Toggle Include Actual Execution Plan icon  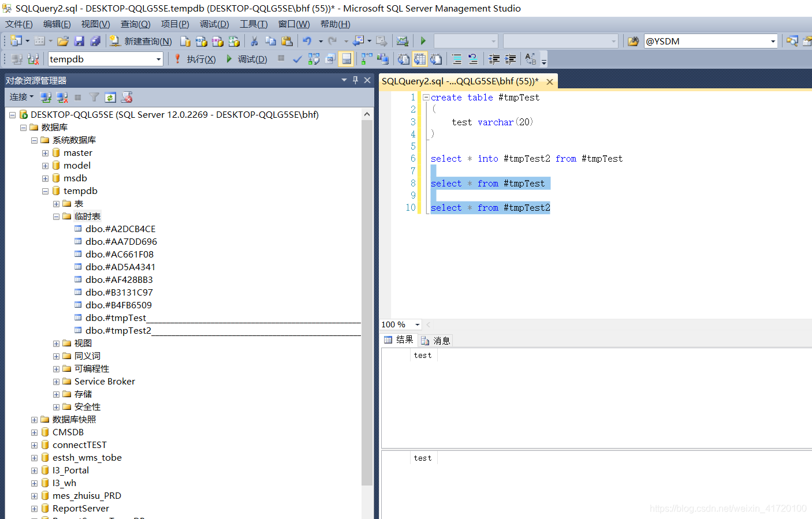click(x=366, y=59)
